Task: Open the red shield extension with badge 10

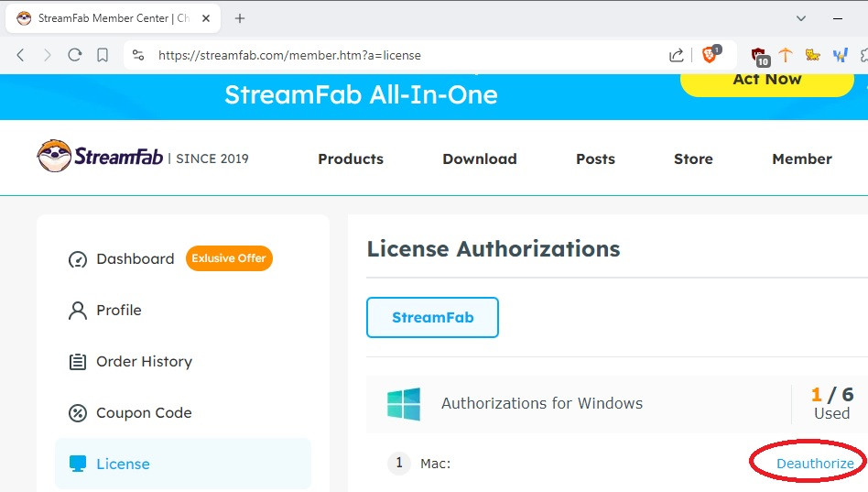Action: (760, 56)
